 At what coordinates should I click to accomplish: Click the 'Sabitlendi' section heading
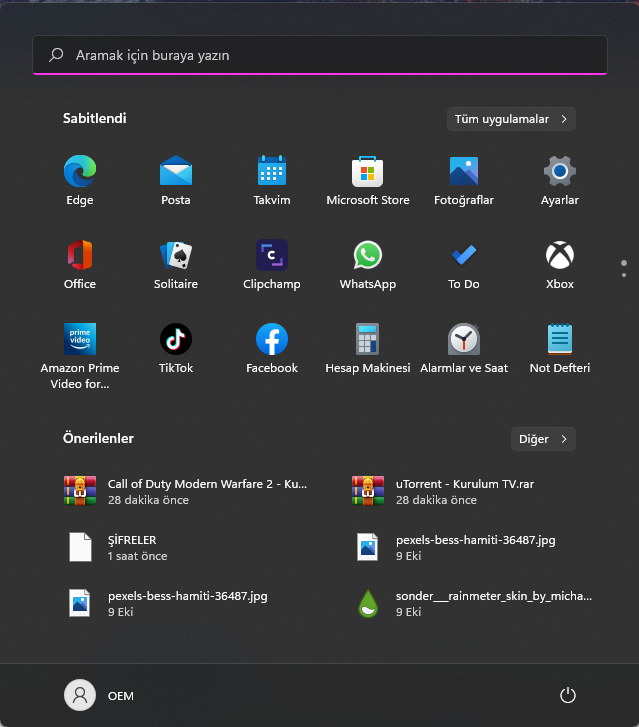coord(95,118)
